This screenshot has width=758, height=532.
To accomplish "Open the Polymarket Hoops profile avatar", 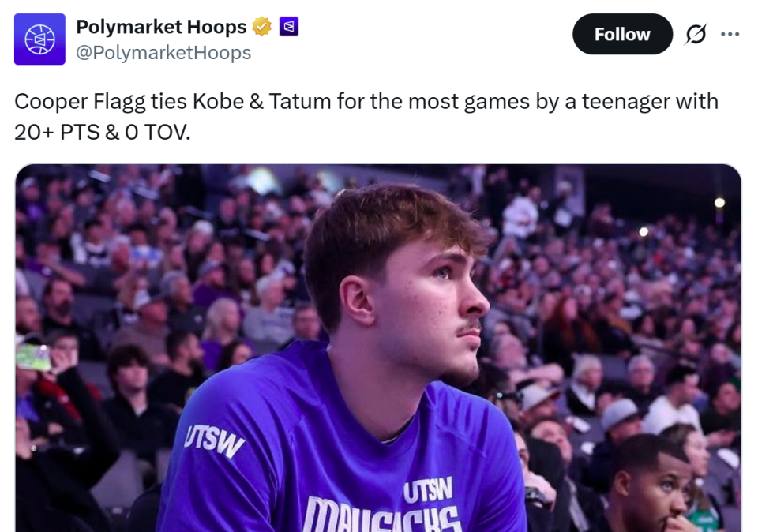I will [x=39, y=39].
